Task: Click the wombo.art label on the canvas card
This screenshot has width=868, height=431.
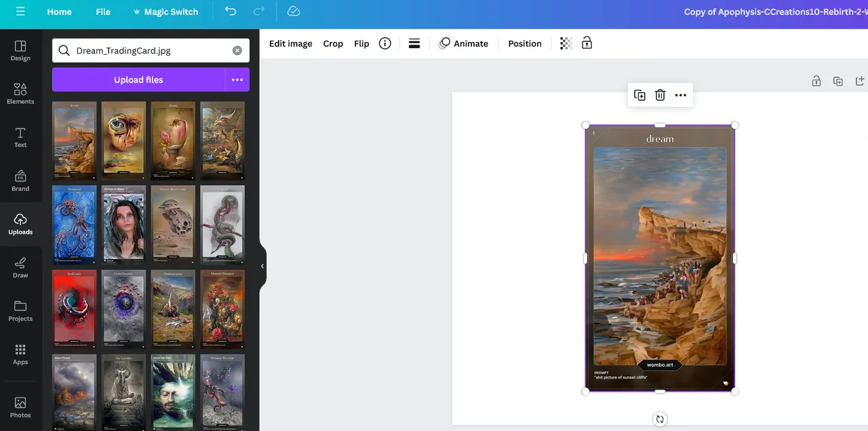Action: (x=660, y=365)
